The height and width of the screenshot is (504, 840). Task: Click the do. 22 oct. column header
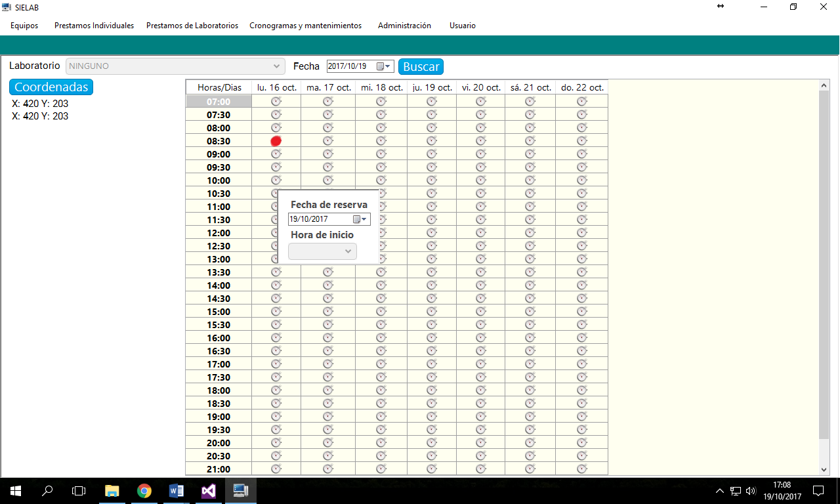point(582,87)
